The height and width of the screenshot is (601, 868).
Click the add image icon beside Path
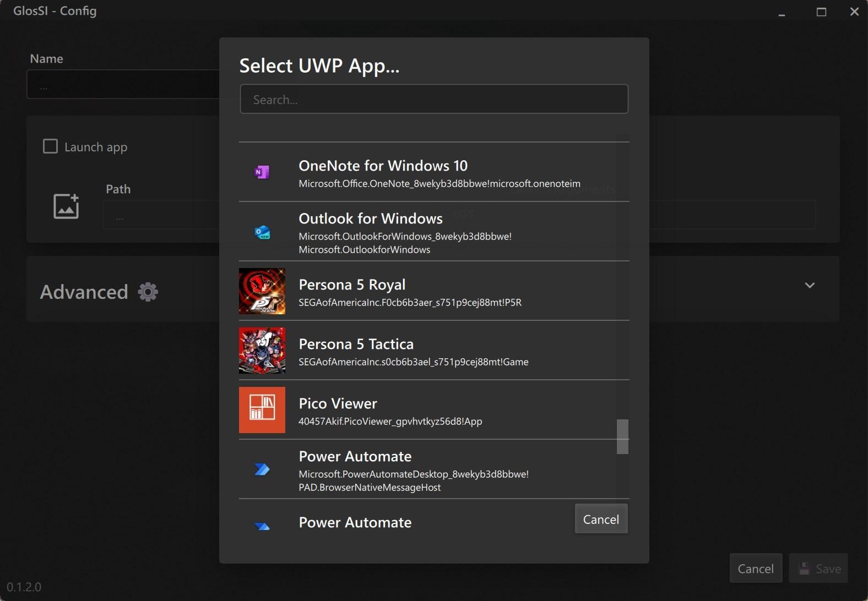point(66,206)
